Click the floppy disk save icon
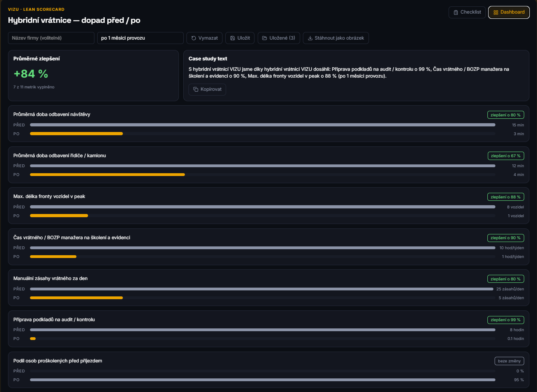The width and height of the screenshot is (537, 392). [232, 38]
